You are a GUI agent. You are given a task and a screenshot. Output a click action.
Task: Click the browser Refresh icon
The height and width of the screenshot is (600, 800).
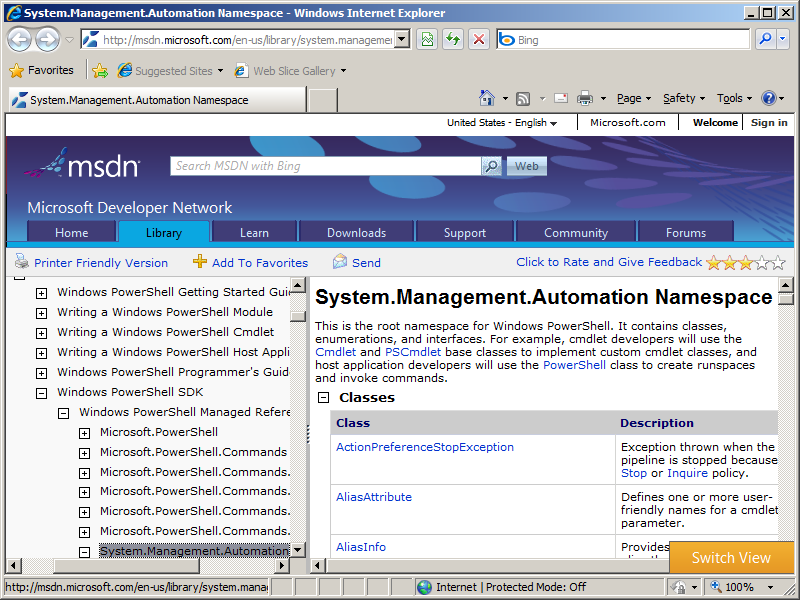(453, 40)
